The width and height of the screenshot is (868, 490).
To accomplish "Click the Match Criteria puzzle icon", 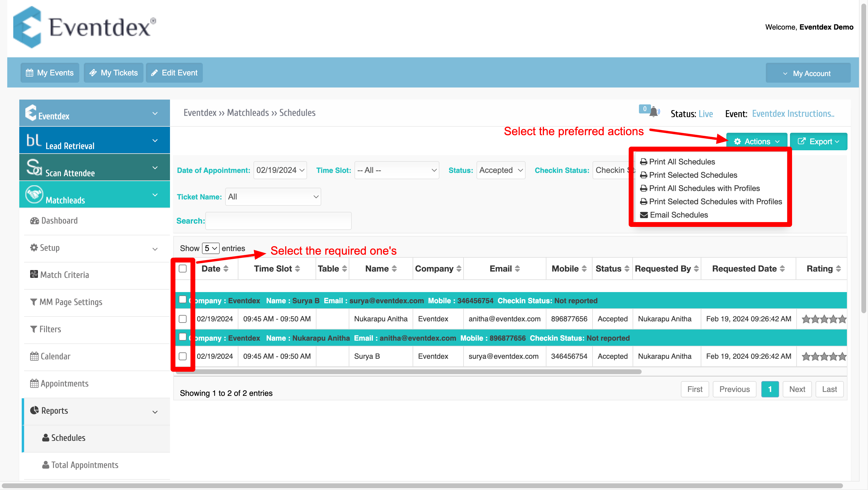I will coord(34,274).
